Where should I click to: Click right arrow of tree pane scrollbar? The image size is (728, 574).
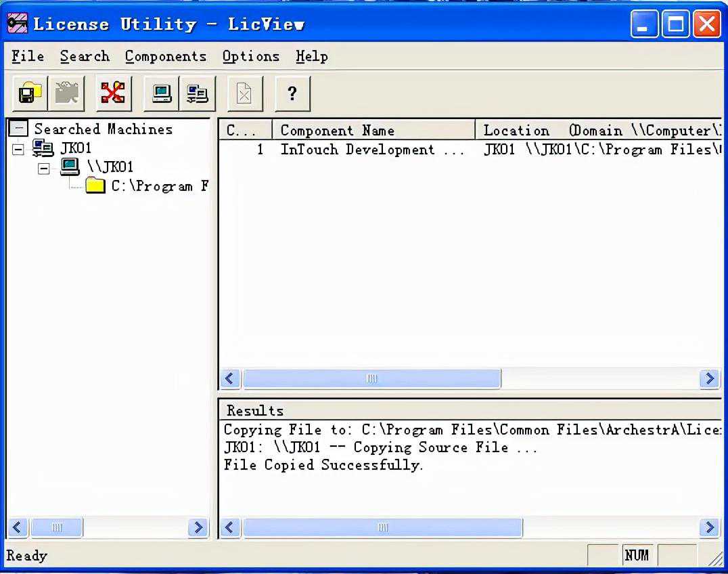click(198, 527)
